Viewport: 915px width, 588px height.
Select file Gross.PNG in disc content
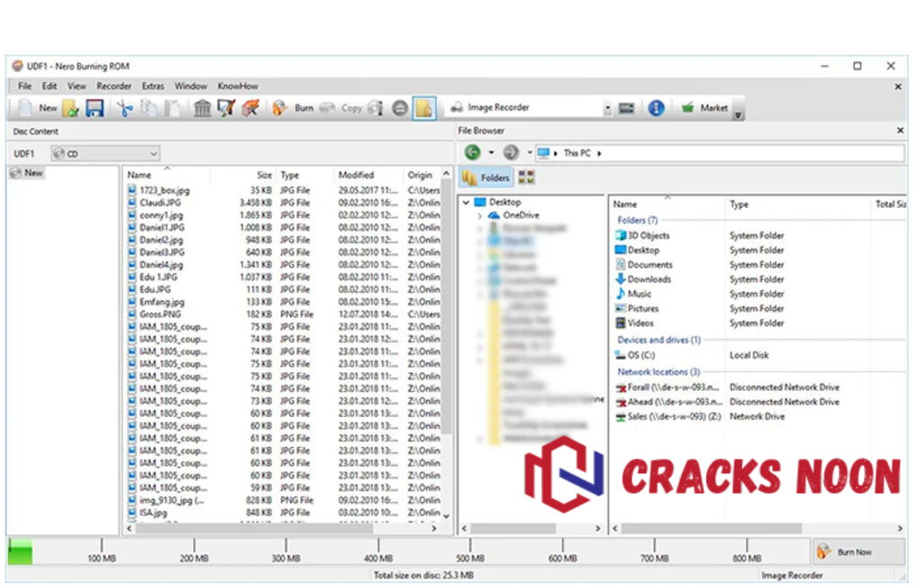pyautogui.click(x=160, y=314)
